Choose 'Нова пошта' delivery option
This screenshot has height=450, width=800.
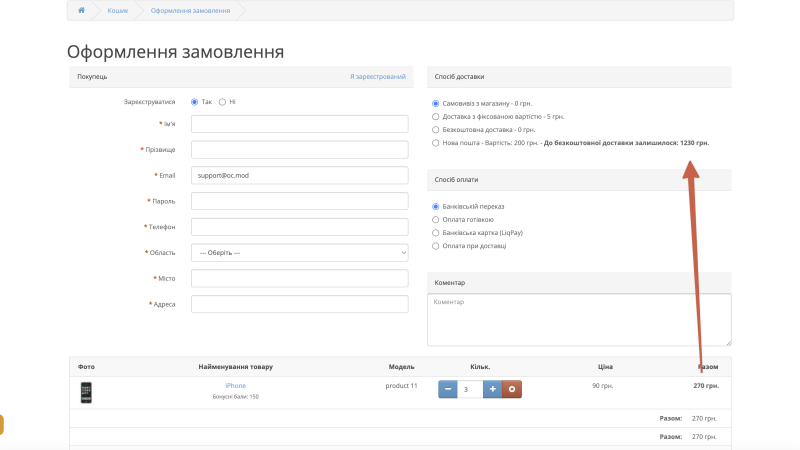[x=435, y=143]
